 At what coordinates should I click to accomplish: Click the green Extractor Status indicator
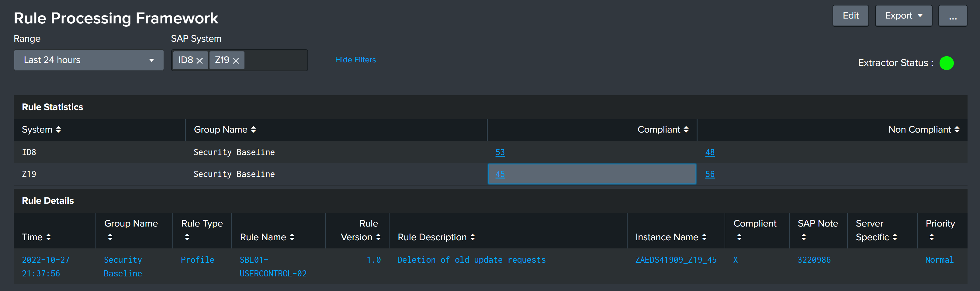[946, 63]
